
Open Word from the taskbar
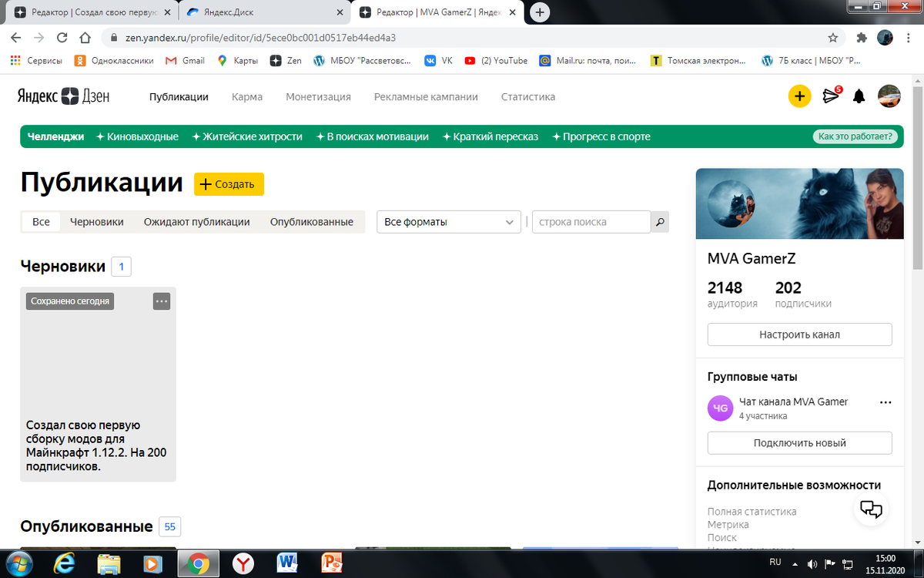289,563
